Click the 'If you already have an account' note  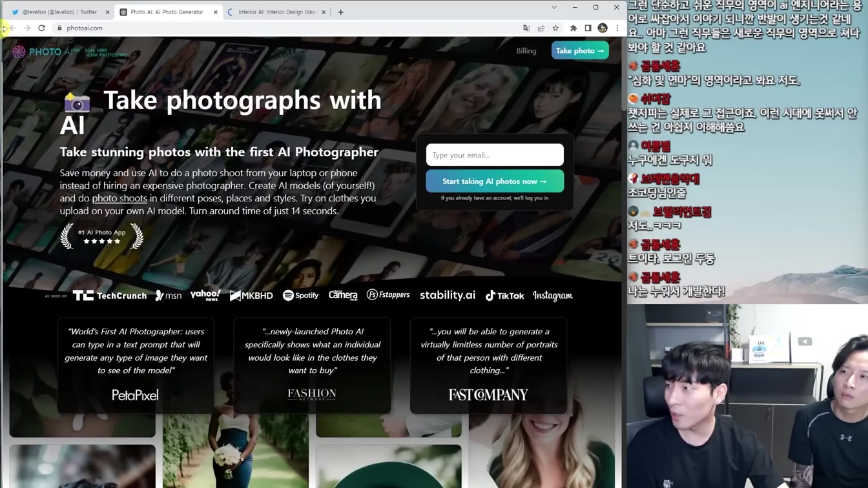pyautogui.click(x=495, y=198)
